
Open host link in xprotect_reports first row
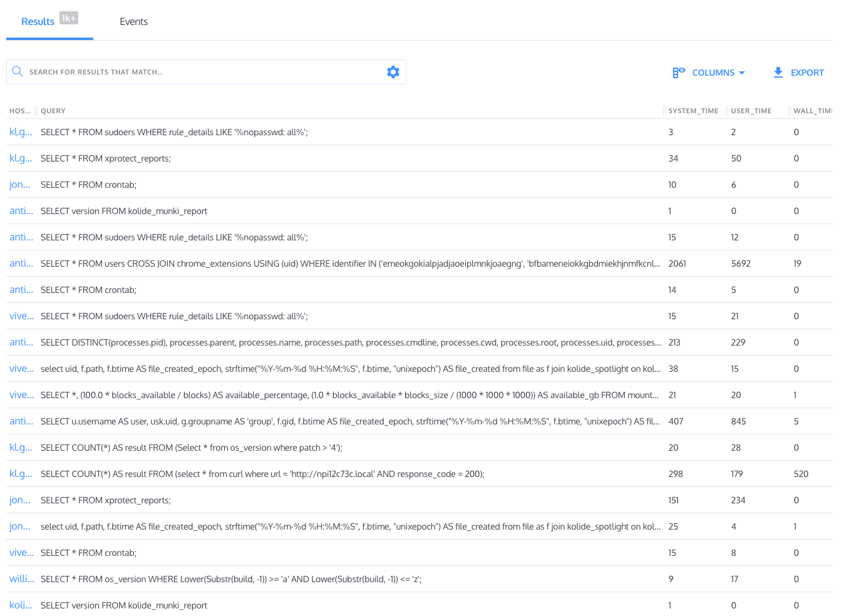[x=21, y=158]
